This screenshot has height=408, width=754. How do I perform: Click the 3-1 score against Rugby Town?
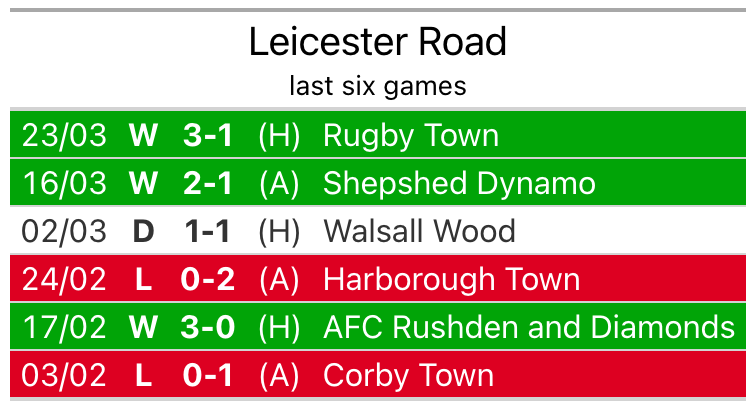point(208,135)
